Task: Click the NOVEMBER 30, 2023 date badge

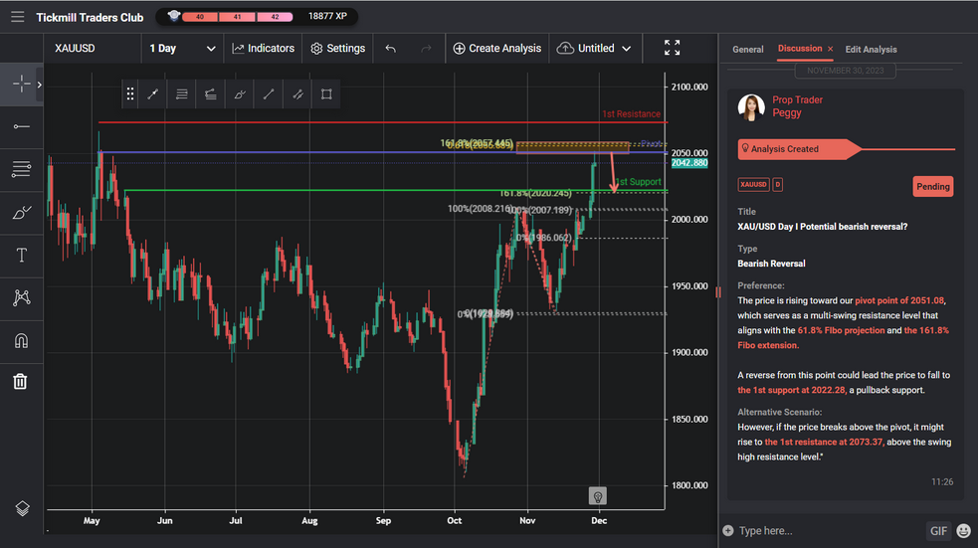Action: pyautogui.click(x=845, y=71)
